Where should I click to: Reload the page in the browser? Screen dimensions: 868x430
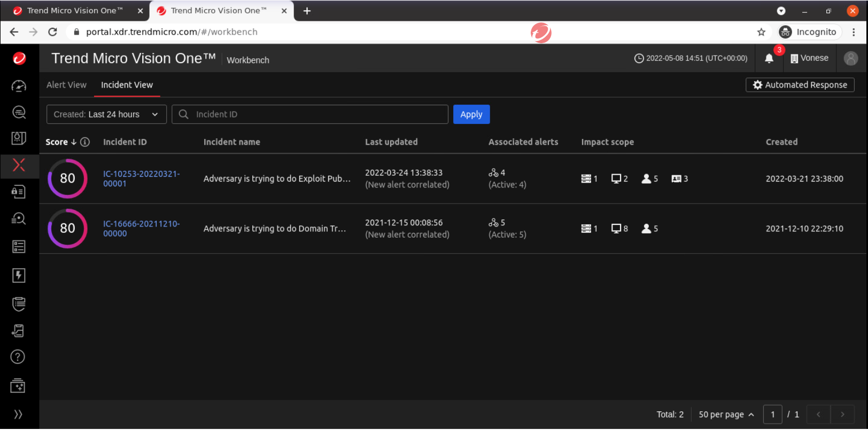52,32
